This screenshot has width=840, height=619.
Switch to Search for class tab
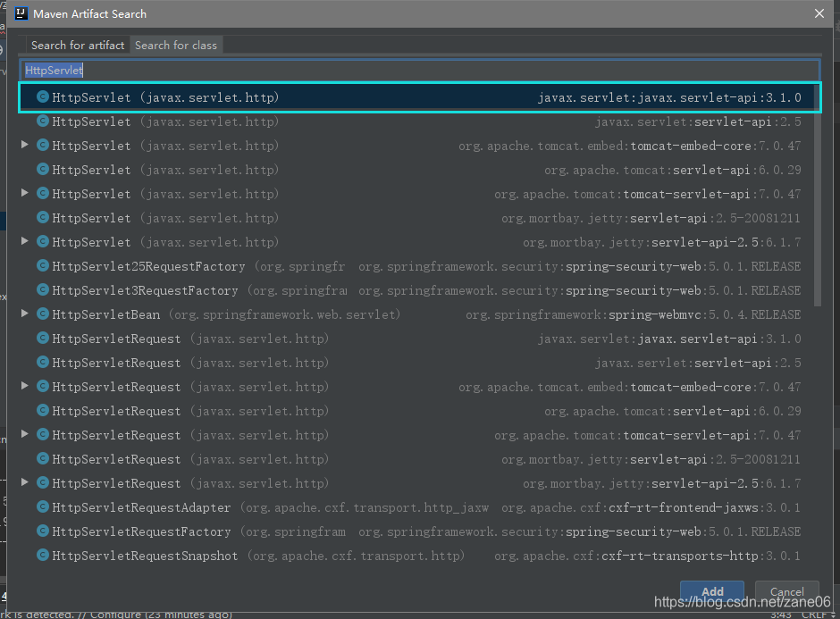(x=176, y=45)
